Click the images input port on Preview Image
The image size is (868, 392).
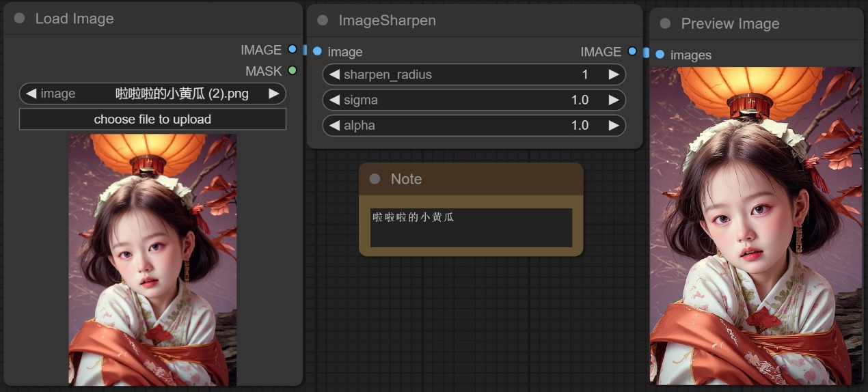660,55
